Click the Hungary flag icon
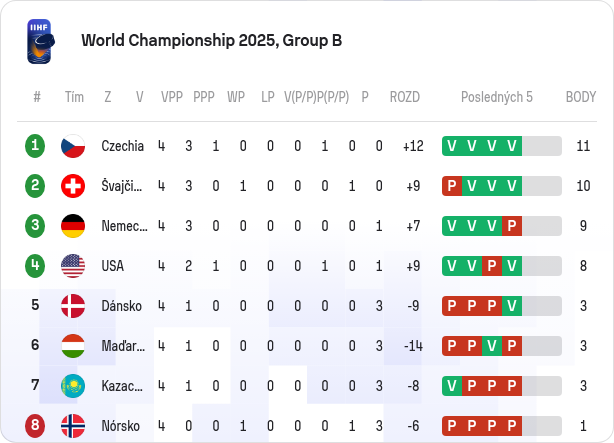Viewport: 614px width, 443px height. 73,346
